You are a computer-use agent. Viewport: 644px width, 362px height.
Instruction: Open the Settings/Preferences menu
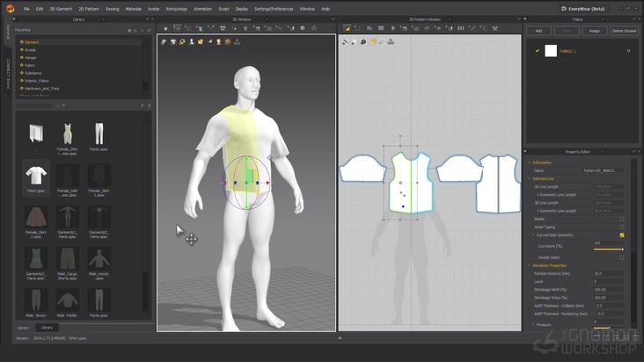(x=274, y=9)
